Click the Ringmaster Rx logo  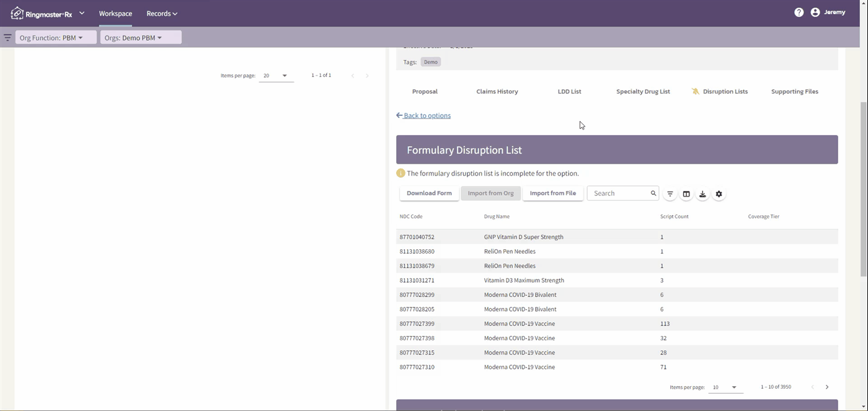click(42, 13)
